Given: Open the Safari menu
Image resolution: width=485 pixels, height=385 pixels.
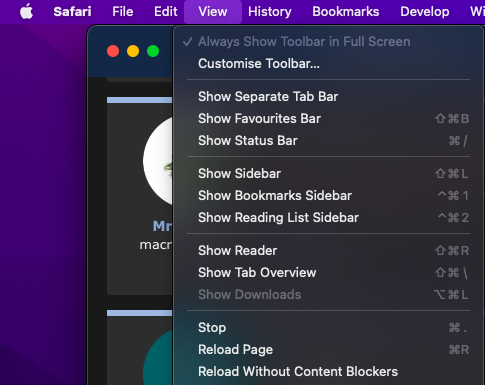Looking at the screenshot, I should point(72,12).
